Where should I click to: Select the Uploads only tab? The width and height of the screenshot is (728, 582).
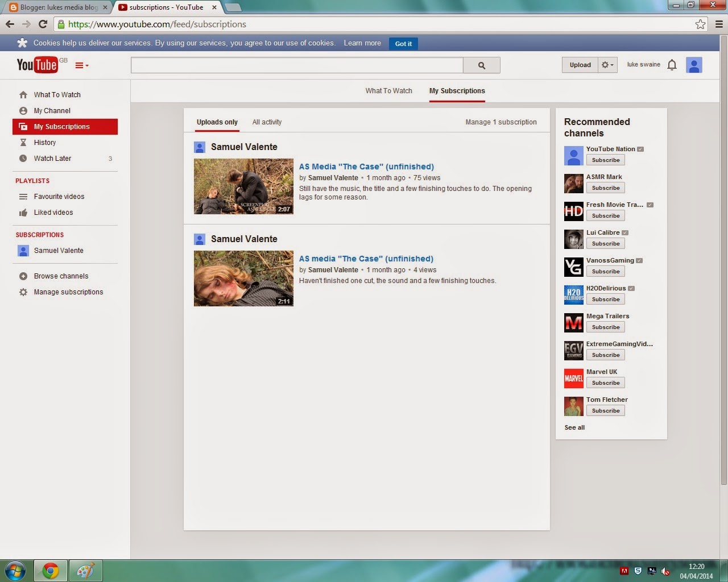(x=217, y=122)
